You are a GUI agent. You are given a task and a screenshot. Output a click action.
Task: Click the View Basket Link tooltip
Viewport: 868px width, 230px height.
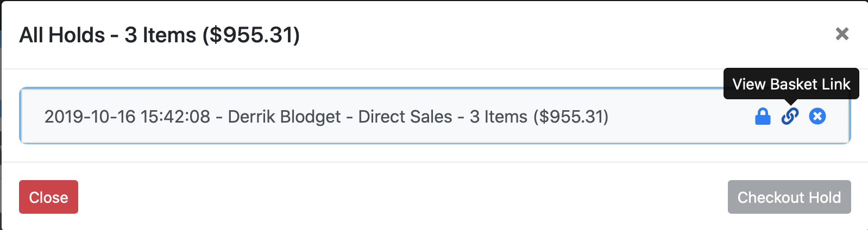791,84
